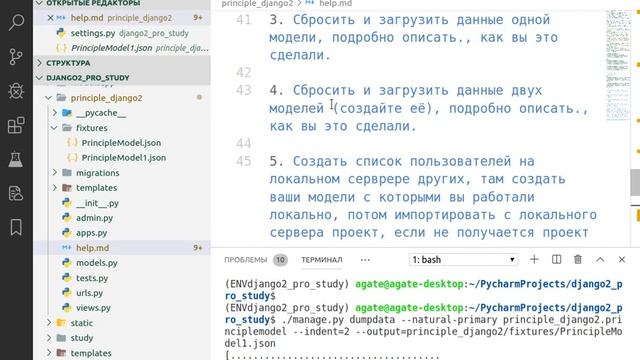This screenshot has height=360, width=640.
Task: Close help.md in open editors
Action: point(51,18)
